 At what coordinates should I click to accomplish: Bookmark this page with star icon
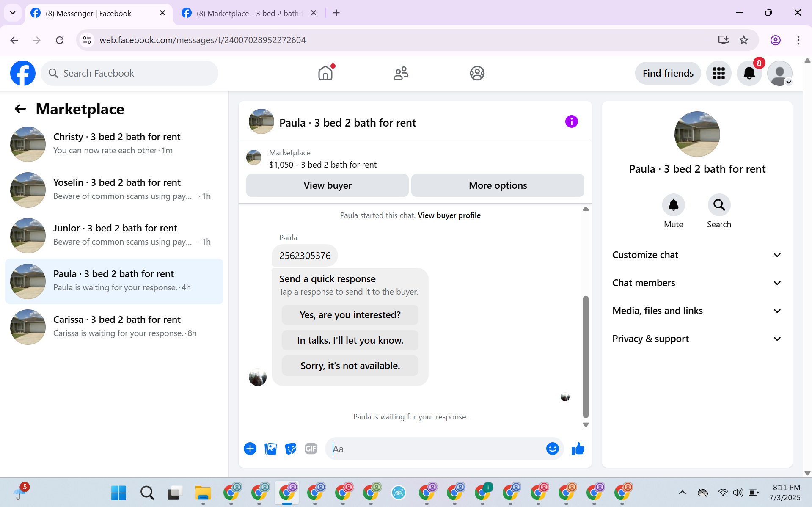tap(744, 40)
